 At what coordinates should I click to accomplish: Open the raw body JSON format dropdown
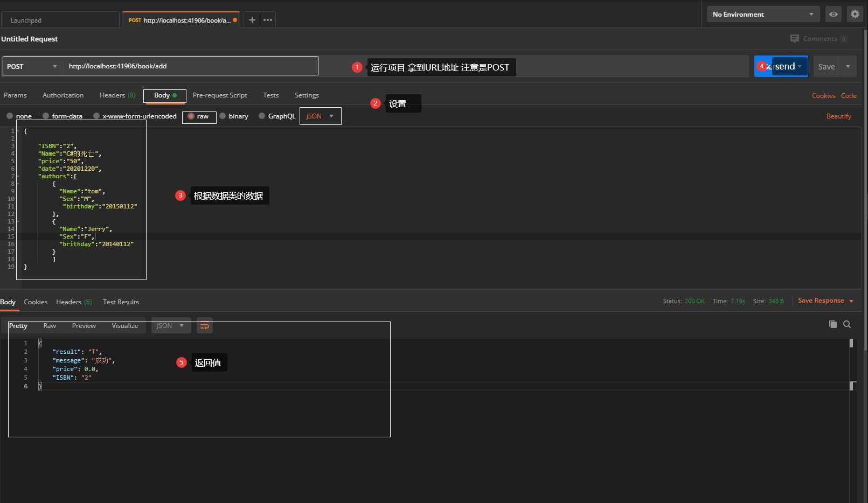tap(320, 116)
